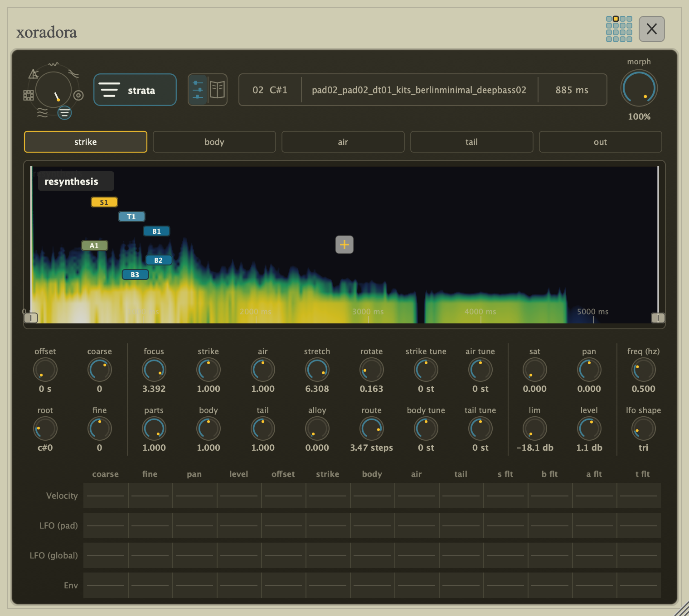Select the B1 marker
The height and width of the screenshot is (616, 689).
click(156, 231)
